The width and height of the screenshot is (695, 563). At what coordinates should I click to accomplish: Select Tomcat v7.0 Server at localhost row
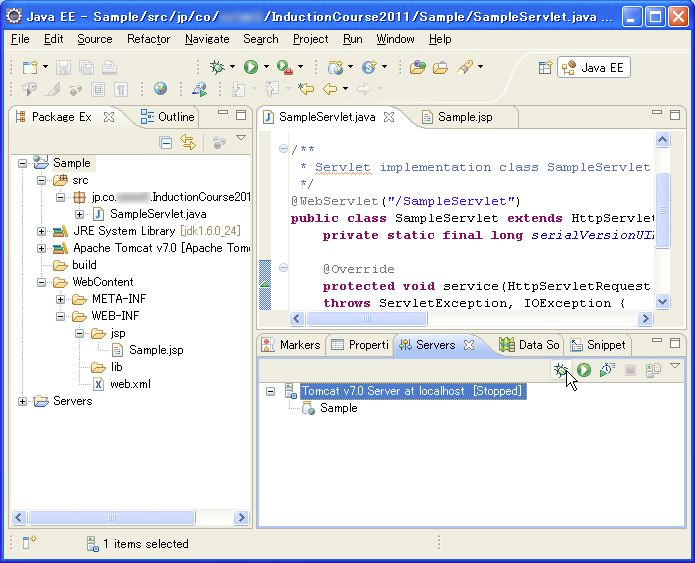(x=412, y=391)
